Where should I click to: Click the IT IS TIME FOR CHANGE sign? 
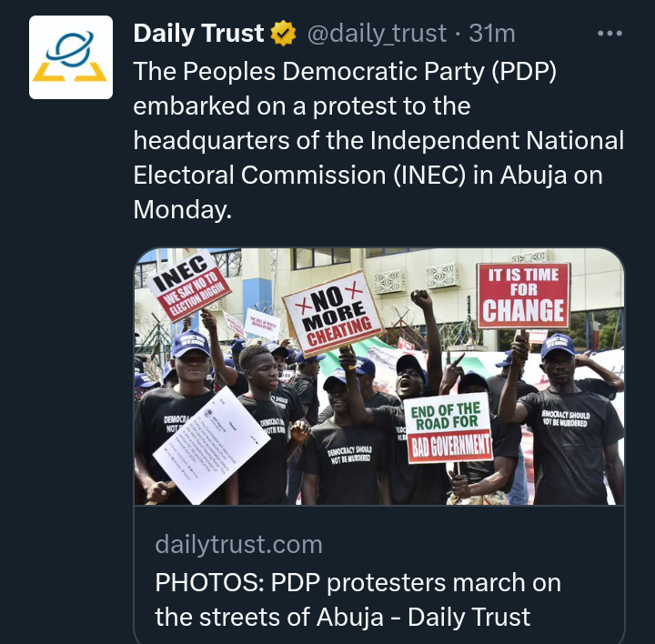(523, 296)
